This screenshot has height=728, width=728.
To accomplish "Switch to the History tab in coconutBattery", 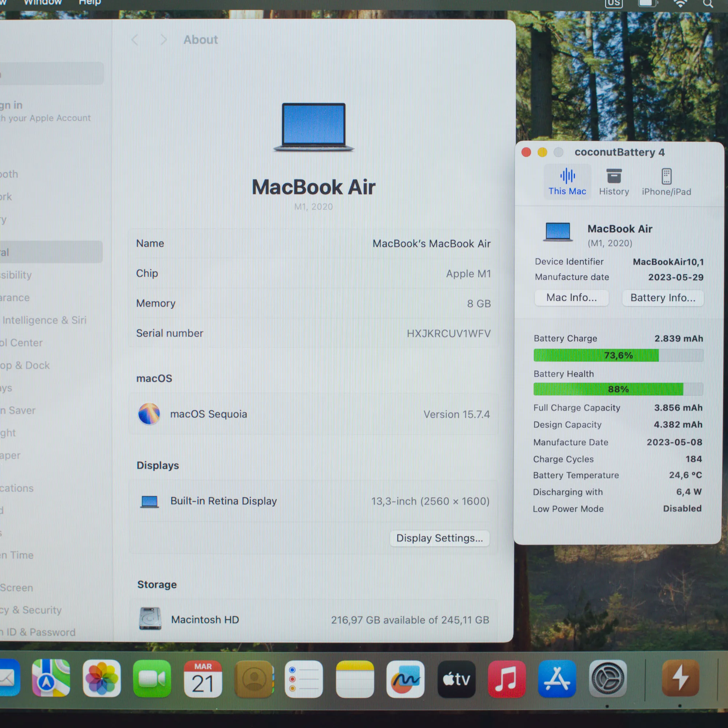I will [614, 182].
